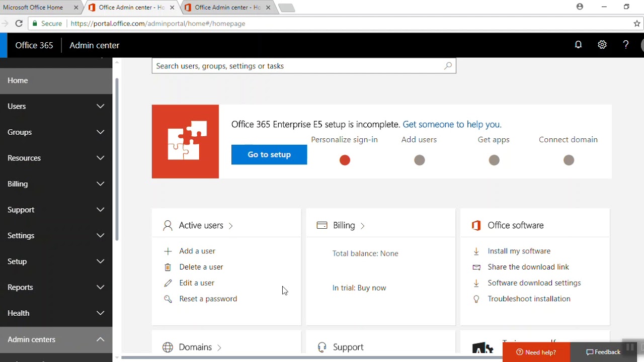Open a new browser tab
This screenshot has height=362, width=644.
(286, 8)
